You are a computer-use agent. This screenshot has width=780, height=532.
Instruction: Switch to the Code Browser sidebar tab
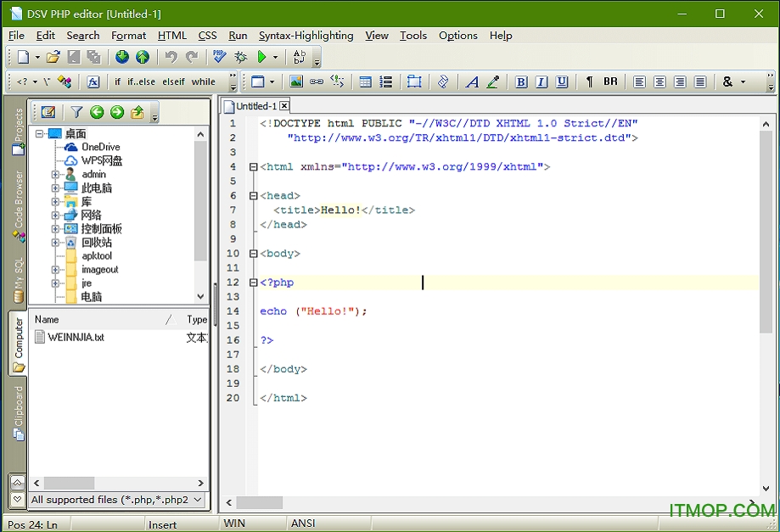pyautogui.click(x=18, y=199)
